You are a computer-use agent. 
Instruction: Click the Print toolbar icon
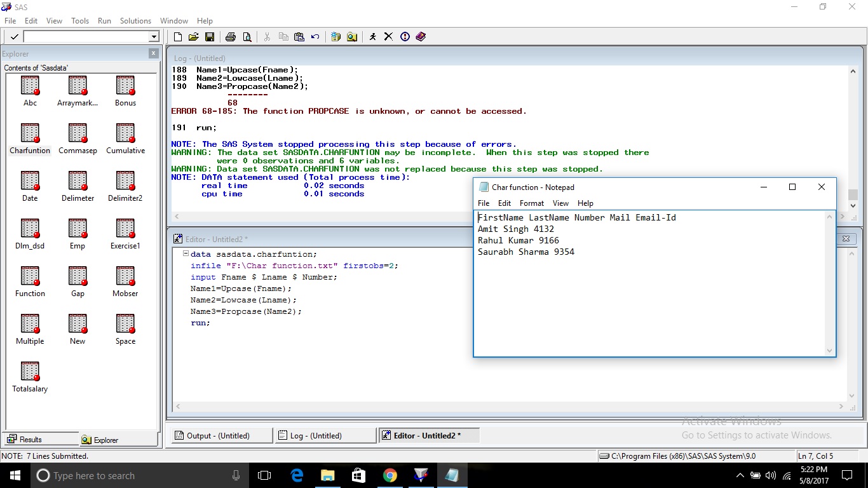click(231, 37)
